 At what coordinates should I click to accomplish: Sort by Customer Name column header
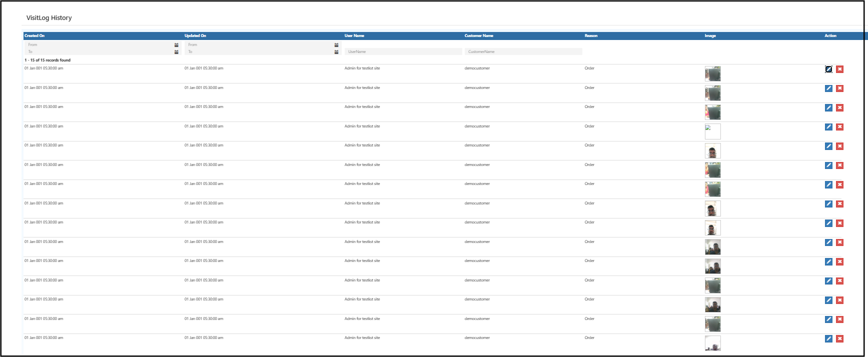point(479,36)
